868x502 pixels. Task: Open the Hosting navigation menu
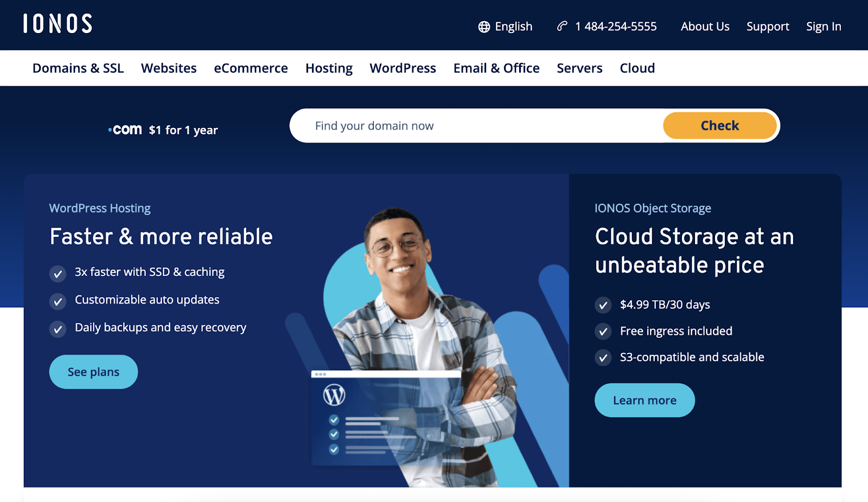pyautogui.click(x=328, y=68)
